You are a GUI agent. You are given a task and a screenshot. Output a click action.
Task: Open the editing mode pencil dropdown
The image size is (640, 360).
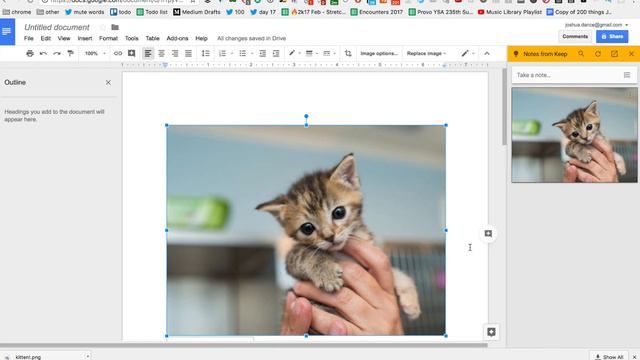coord(467,53)
